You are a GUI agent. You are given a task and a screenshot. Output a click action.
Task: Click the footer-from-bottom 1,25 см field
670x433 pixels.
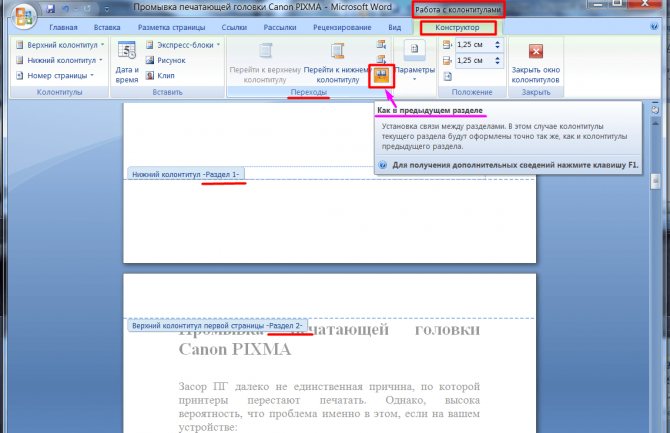475,60
